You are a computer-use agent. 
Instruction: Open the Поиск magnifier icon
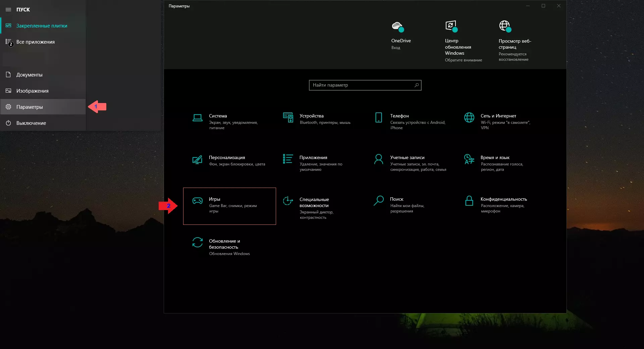pyautogui.click(x=379, y=201)
